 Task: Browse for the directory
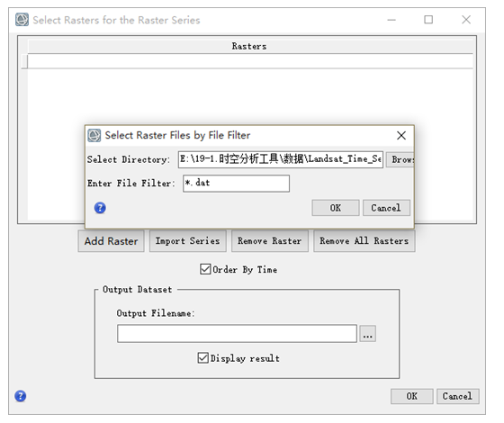click(400, 159)
